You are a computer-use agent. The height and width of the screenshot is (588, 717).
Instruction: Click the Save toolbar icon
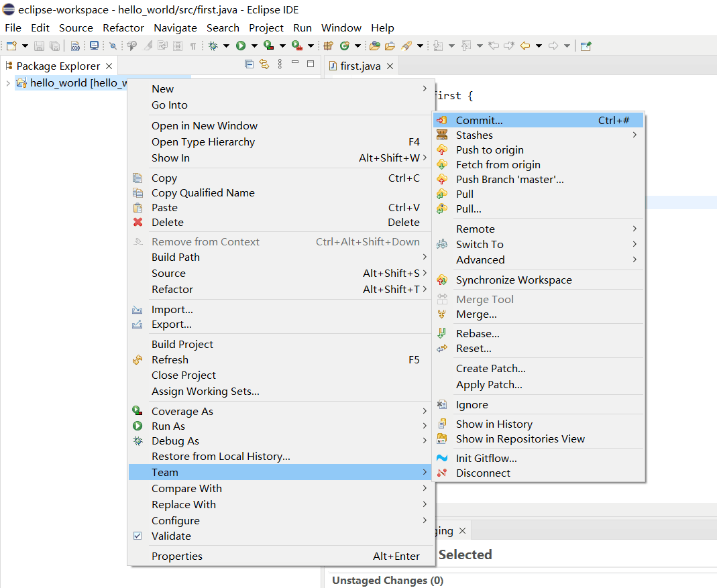click(x=40, y=46)
